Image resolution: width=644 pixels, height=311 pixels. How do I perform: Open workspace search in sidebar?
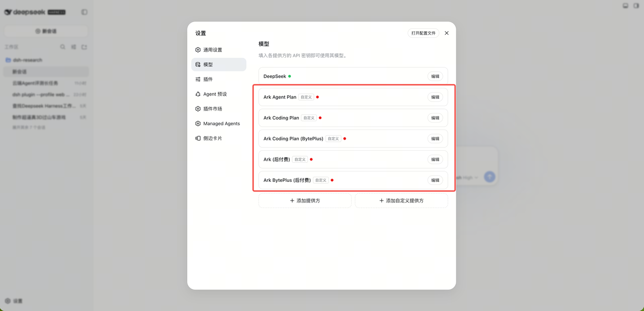pos(63,47)
